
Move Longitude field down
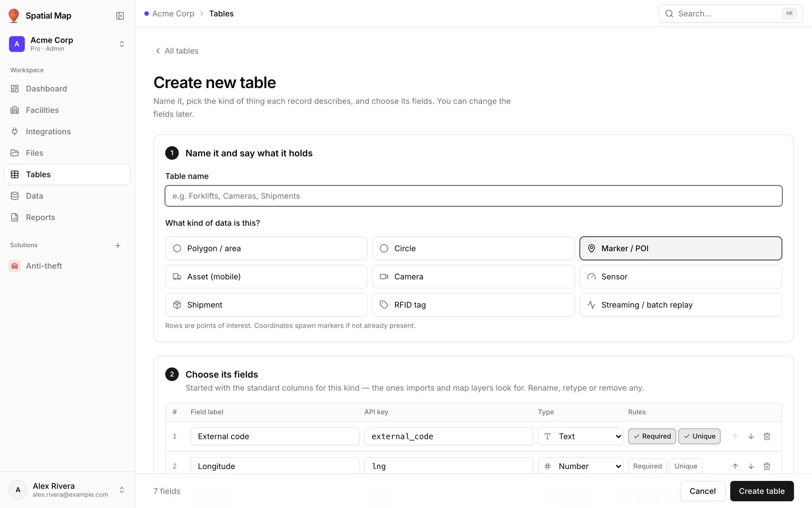tap(751, 466)
